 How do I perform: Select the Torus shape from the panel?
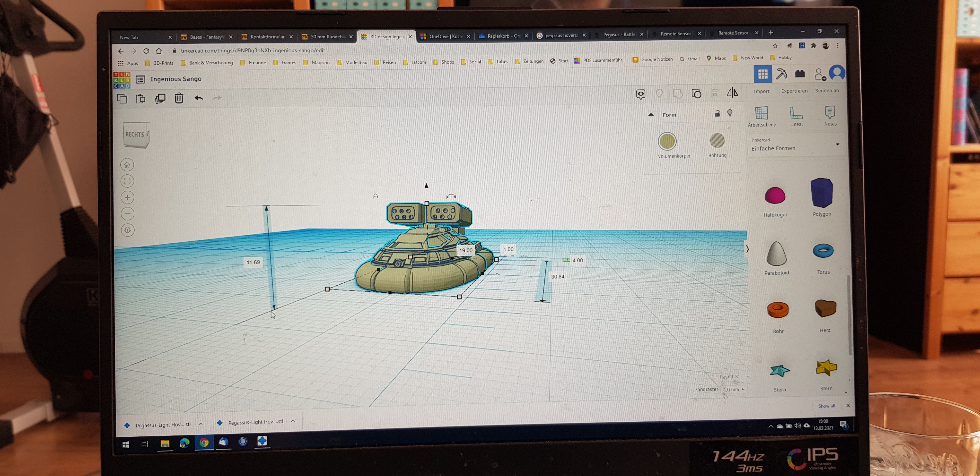point(823,251)
